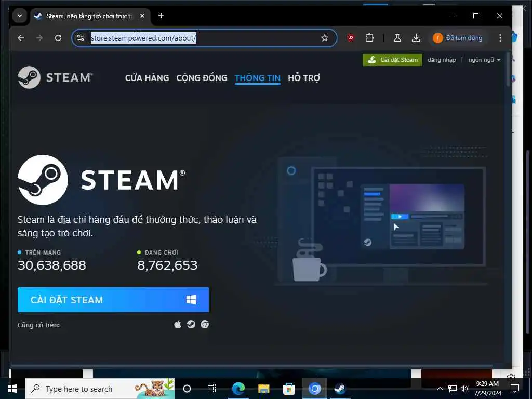Open the Extensions puzzle icon
532x399 pixels.
(x=369, y=38)
